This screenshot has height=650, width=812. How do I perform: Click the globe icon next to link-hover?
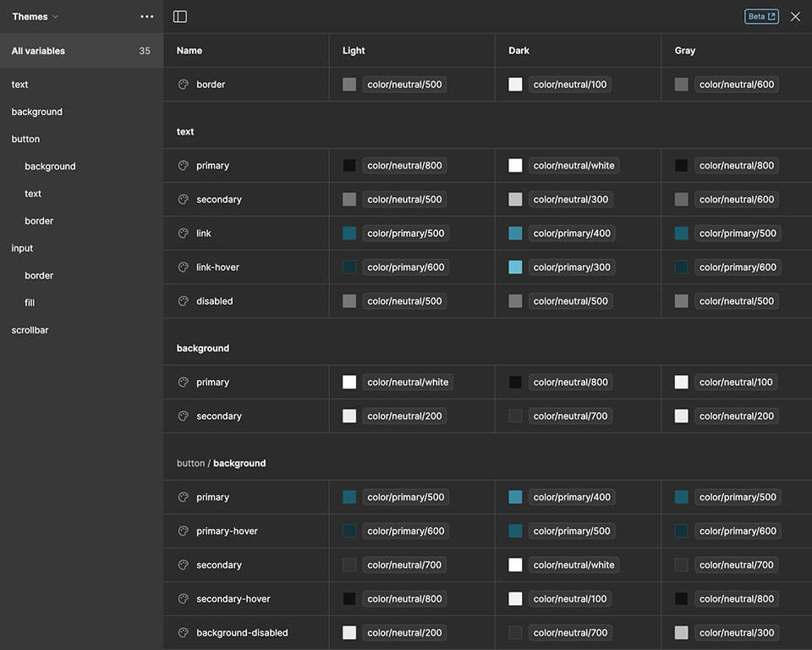point(183,267)
